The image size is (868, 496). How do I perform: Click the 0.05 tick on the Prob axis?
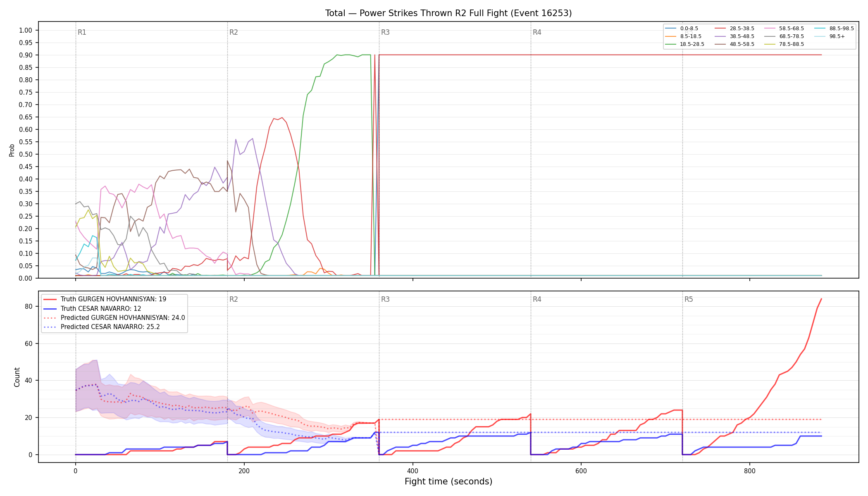point(26,266)
